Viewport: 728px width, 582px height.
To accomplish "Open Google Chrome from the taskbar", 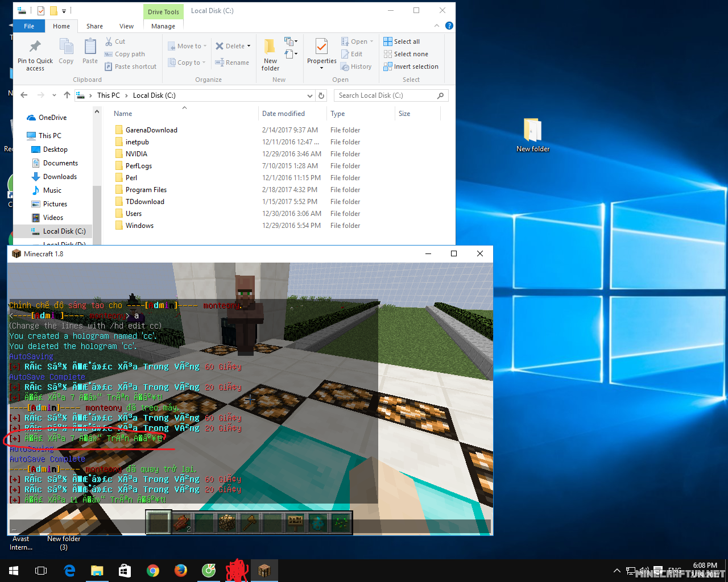I will [x=153, y=571].
